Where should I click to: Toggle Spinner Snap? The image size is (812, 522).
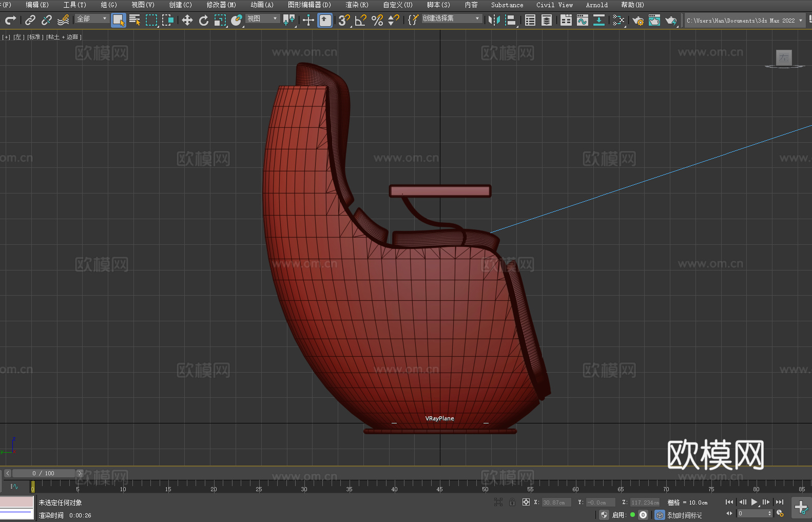[x=394, y=20]
